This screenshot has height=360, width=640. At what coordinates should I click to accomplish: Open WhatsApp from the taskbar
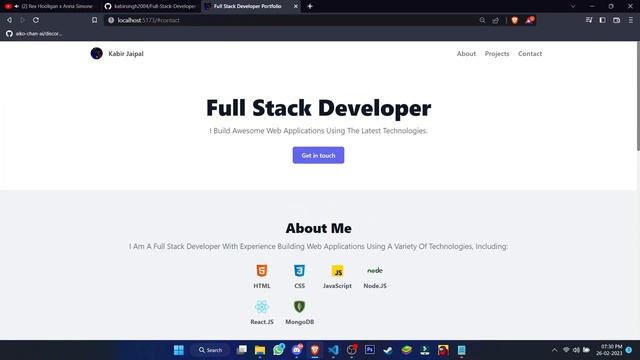coord(279,350)
